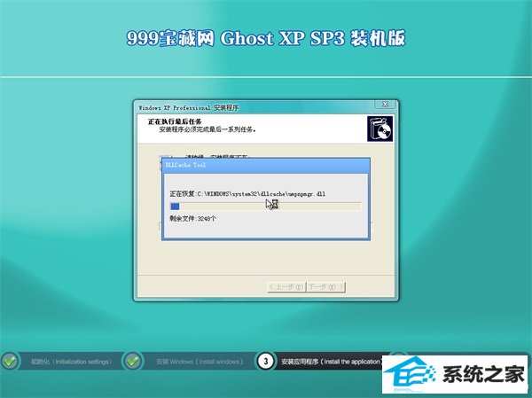532x398 pixels.
Task: Click the step 3 circle number icon
Action: [x=266, y=362]
